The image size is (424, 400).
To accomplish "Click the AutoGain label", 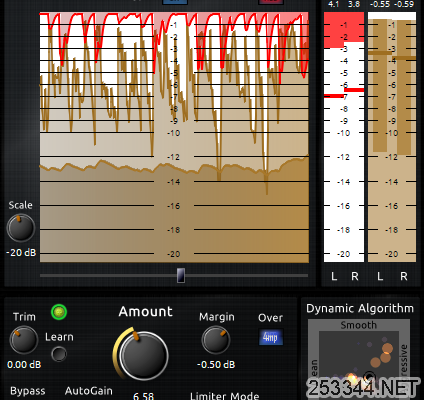I will pos(89,391).
